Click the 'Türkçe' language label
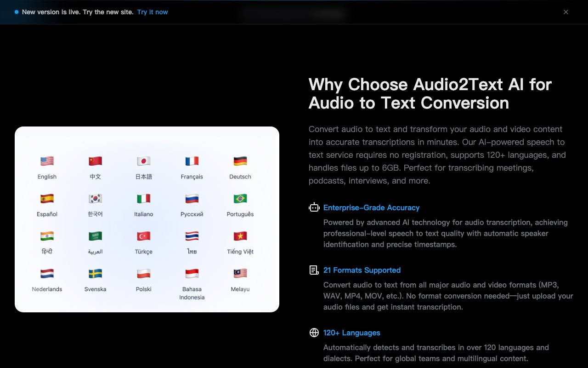The height and width of the screenshot is (368, 588). (x=144, y=252)
